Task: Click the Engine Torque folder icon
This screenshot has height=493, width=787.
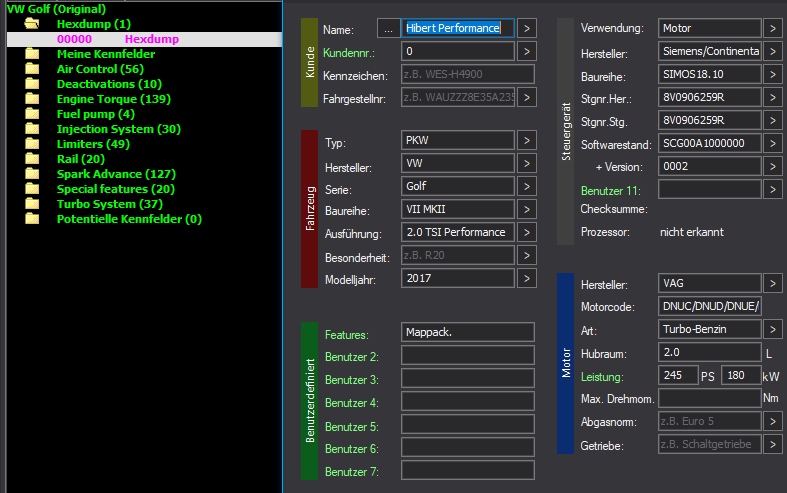Action: [32, 99]
